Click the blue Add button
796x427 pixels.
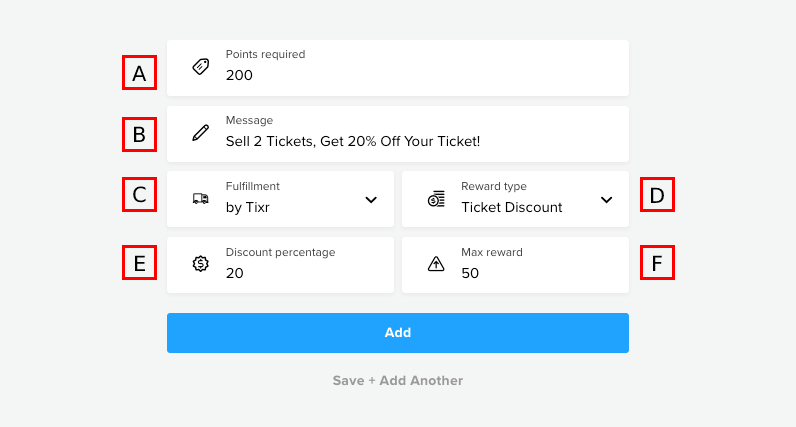coord(398,333)
